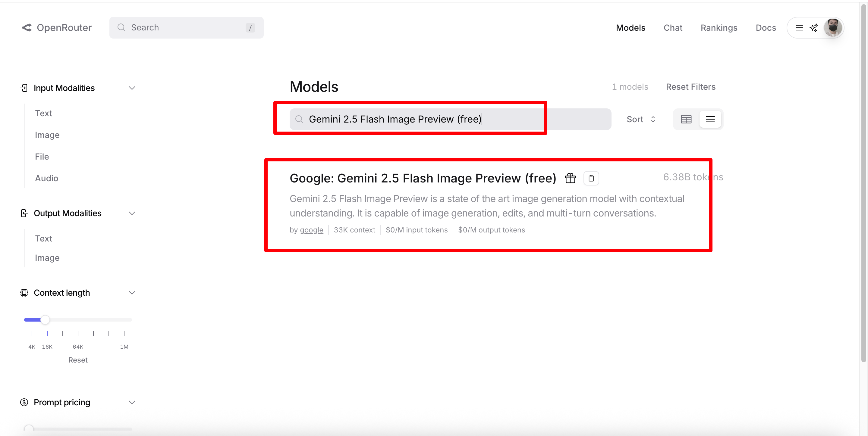Open the user profile avatar
The image size is (868, 436).
pos(833,28)
